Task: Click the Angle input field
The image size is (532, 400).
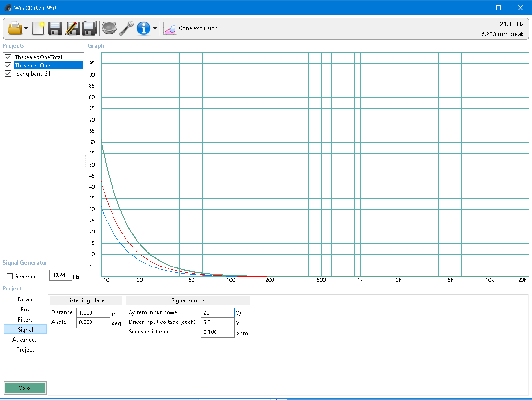Action: pyautogui.click(x=93, y=322)
